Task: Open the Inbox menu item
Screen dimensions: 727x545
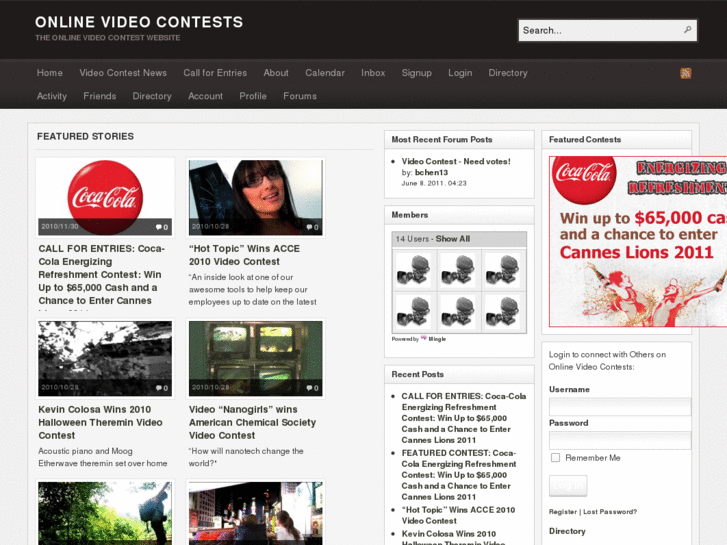Action: 373,73
